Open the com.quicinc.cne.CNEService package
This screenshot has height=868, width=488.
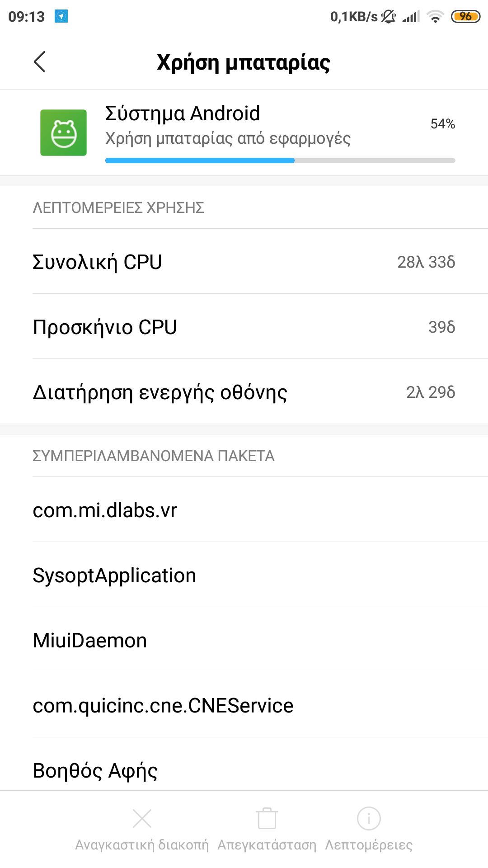[x=244, y=705]
